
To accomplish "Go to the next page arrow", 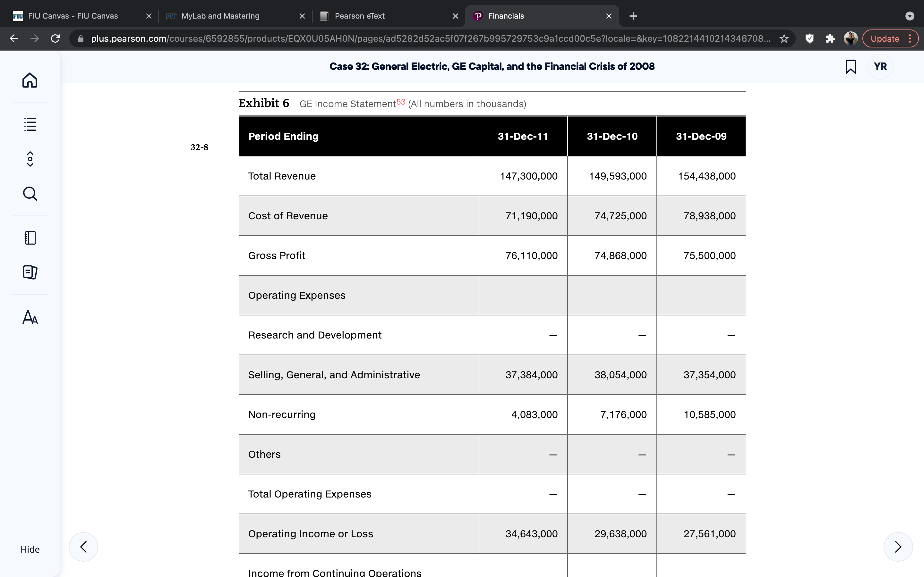I will coord(898,547).
